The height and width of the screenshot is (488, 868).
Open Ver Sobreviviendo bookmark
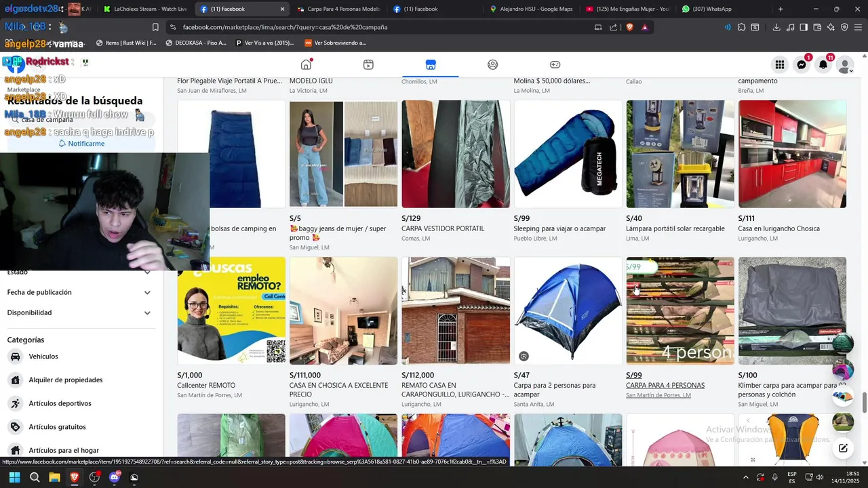click(x=335, y=43)
